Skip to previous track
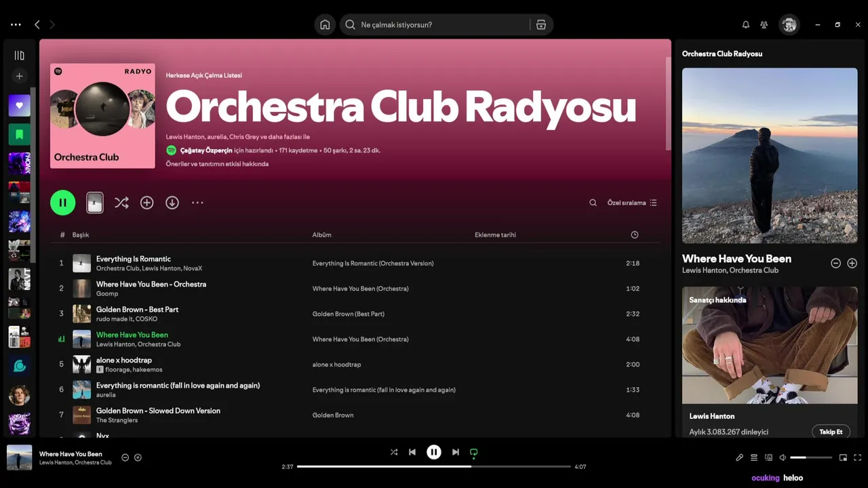868x488 pixels. coord(412,452)
